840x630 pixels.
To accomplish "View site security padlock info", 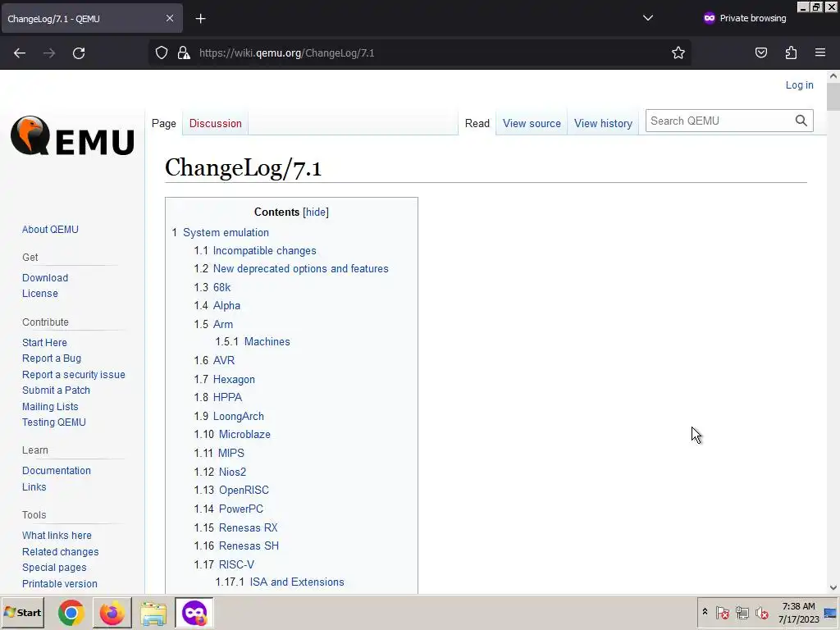I will pyautogui.click(x=184, y=52).
